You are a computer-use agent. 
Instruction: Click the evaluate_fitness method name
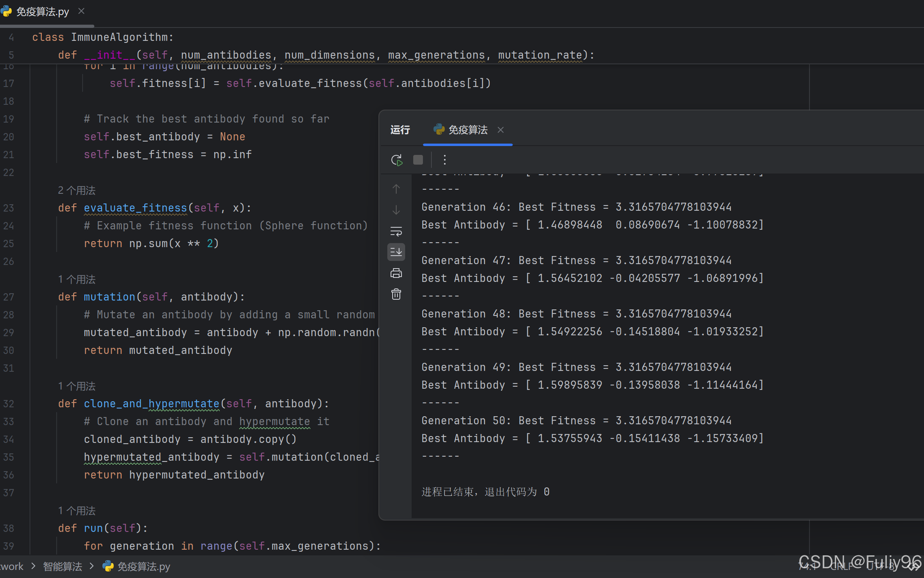tap(136, 208)
